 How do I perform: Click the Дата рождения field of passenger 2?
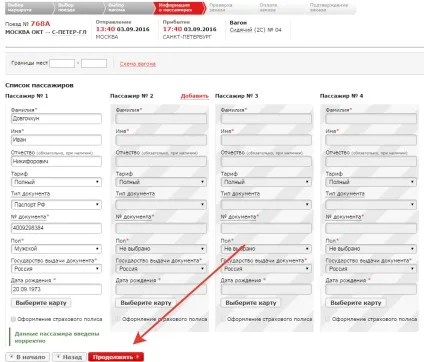click(x=161, y=289)
